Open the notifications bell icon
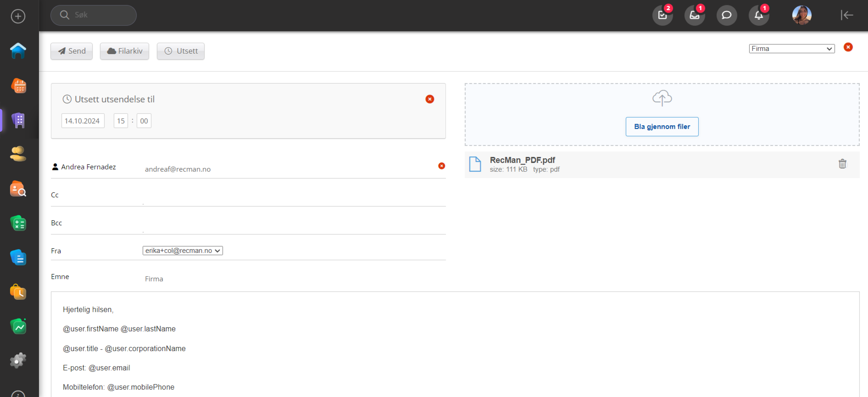The height and width of the screenshot is (397, 868). click(x=759, y=15)
